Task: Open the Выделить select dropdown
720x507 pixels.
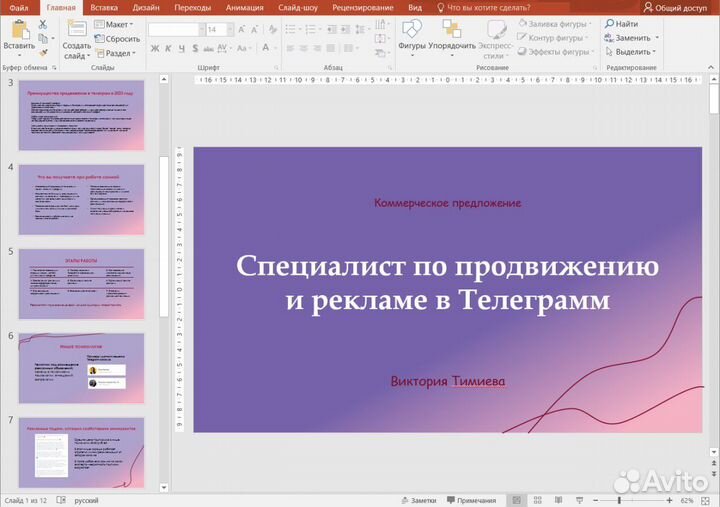Action: [630, 52]
